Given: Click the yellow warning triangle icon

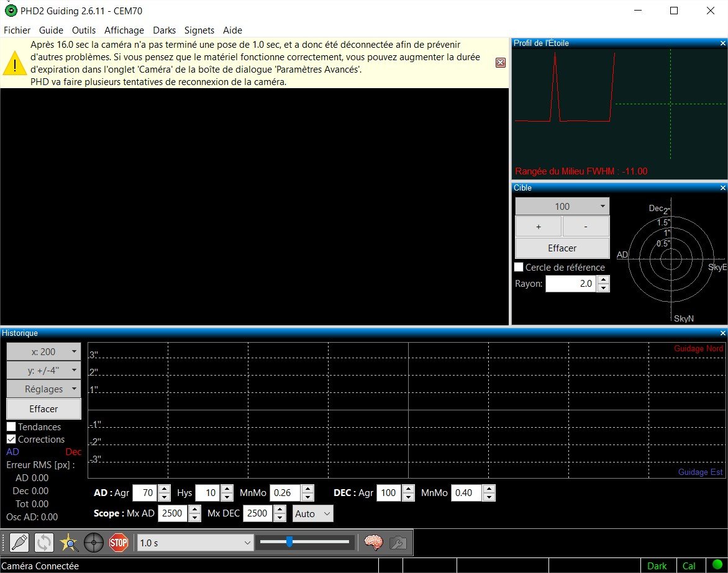Looking at the screenshot, I should [x=15, y=63].
